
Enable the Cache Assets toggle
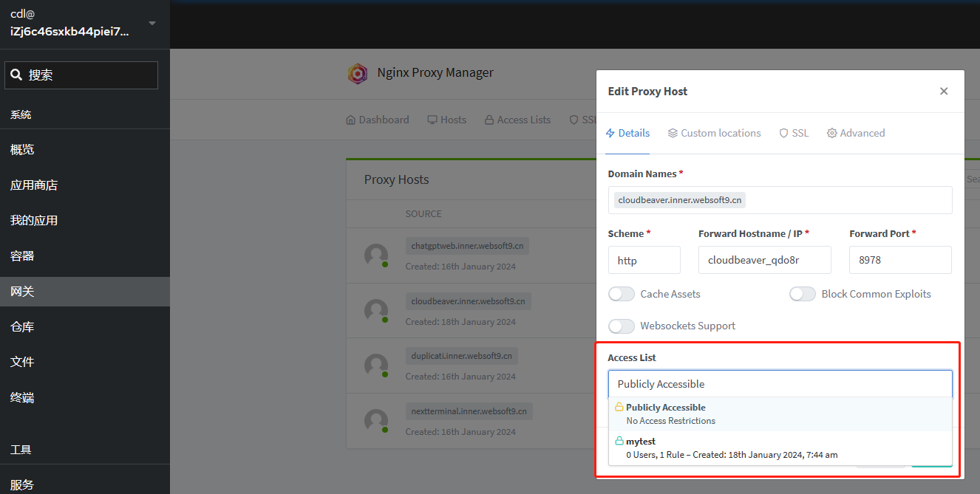[622, 294]
